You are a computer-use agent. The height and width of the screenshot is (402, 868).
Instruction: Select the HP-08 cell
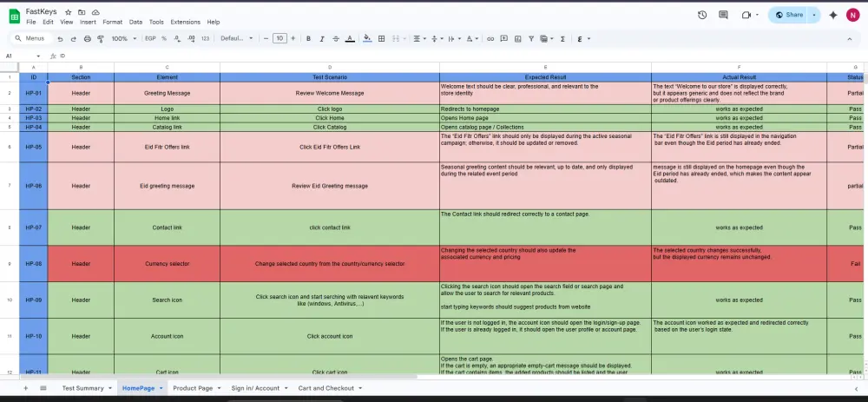pyautogui.click(x=33, y=264)
